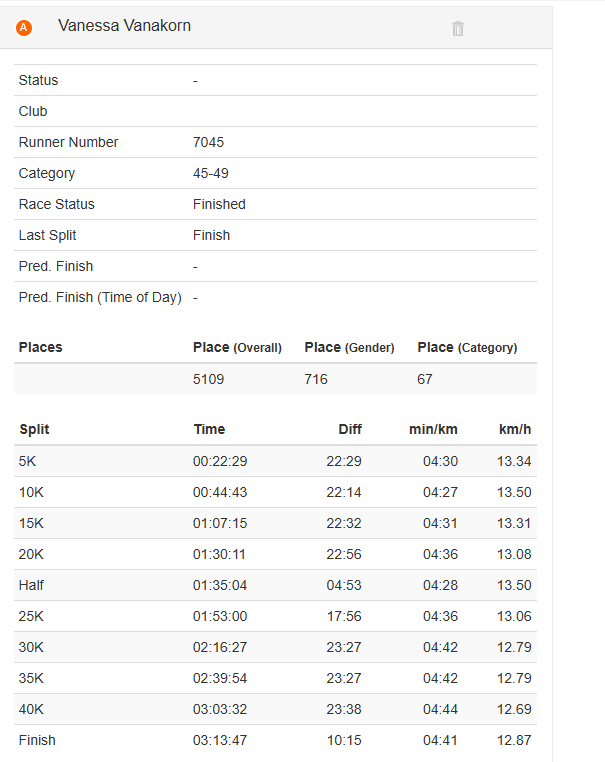Viewport: 605px width, 762px height.
Task: Select the Place (Category) heading
Action: coord(467,347)
